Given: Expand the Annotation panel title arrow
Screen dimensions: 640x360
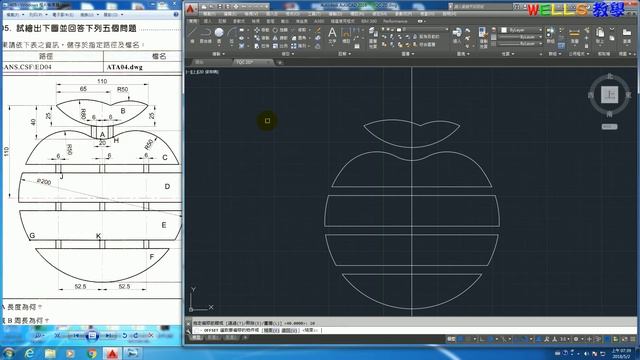Looking at the screenshot, I should [x=350, y=54].
